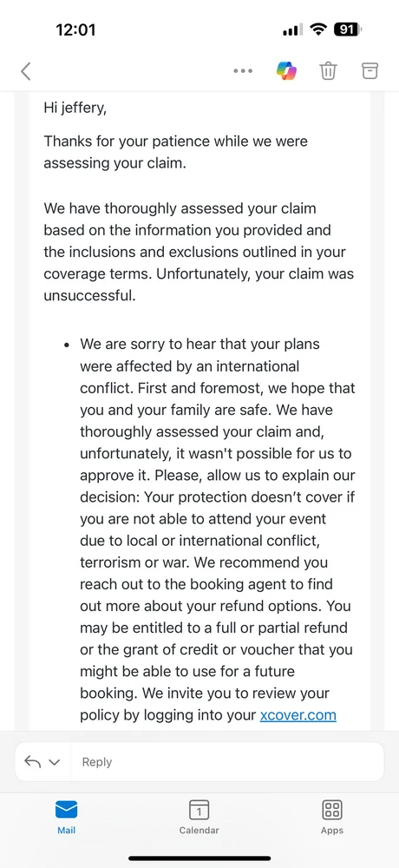Viewport: 399px width, 868px height.
Task: Tap the Wi-Fi status icon
Action: click(318, 30)
